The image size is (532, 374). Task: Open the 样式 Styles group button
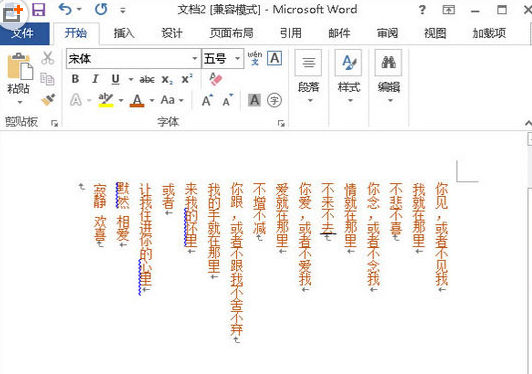tap(348, 77)
